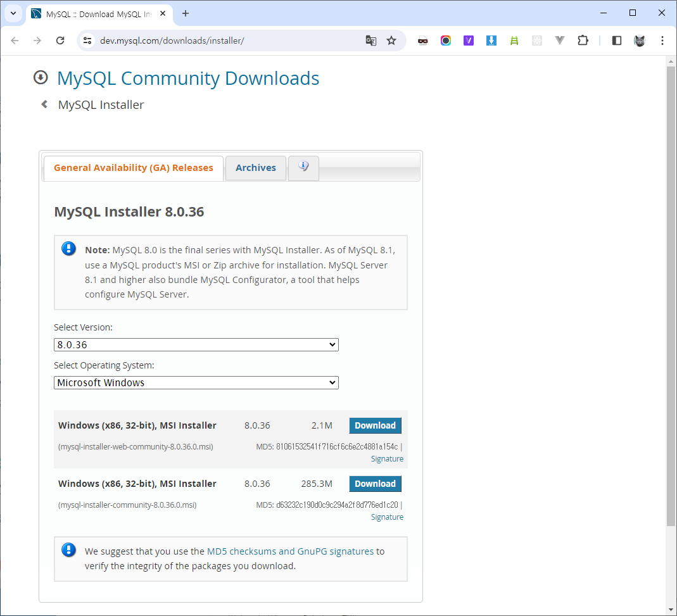
Task: Open a new tab with the plus button
Action: [186, 13]
